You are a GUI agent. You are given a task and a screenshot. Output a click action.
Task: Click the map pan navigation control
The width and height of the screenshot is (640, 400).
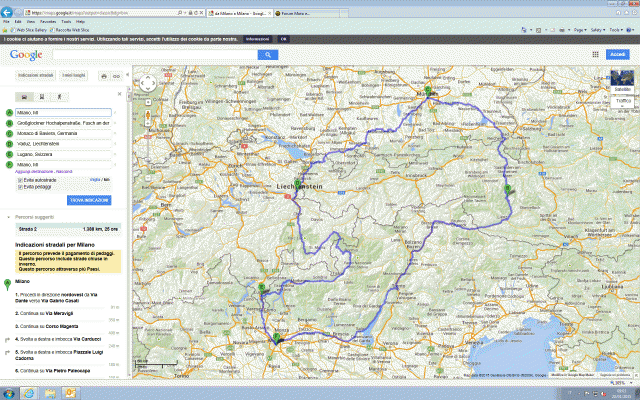(x=146, y=82)
